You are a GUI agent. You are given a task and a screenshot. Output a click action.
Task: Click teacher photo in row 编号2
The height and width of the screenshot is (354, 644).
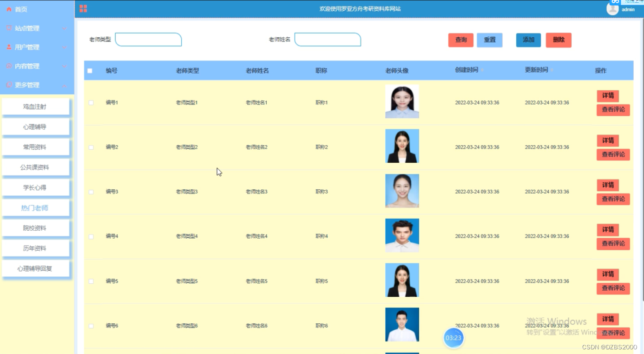click(402, 146)
